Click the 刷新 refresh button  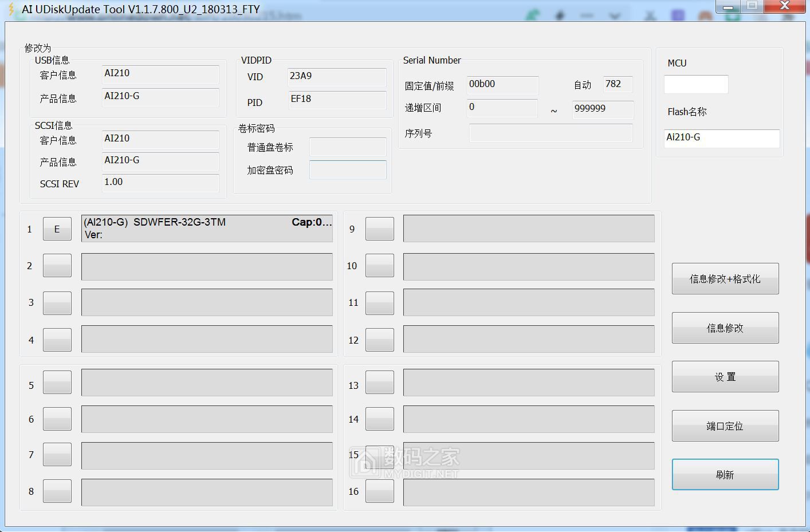click(x=725, y=475)
